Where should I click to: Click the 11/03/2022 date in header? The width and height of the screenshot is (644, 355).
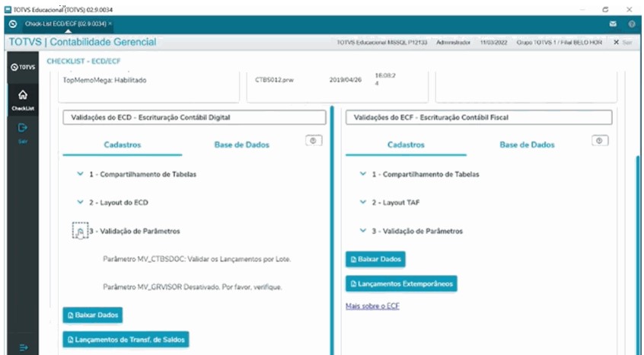click(493, 43)
